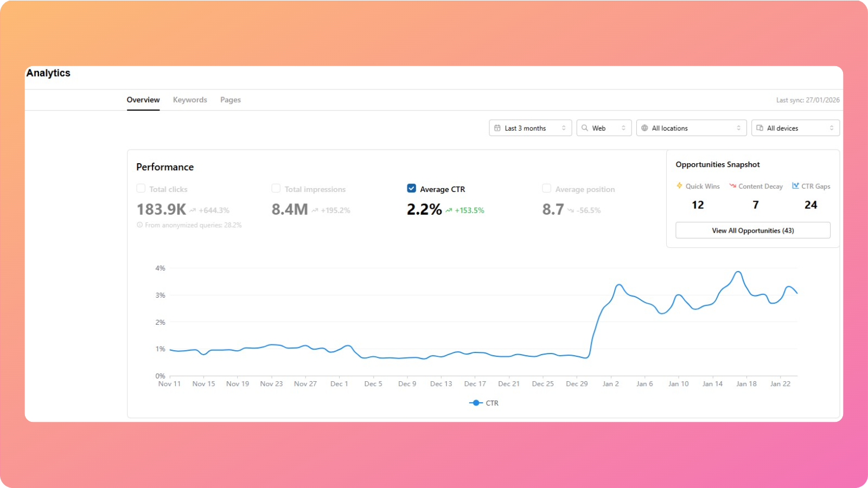Click the Quick Wins lightning bolt icon
The height and width of the screenshot is (488, 868).
(x=679, y=186)
